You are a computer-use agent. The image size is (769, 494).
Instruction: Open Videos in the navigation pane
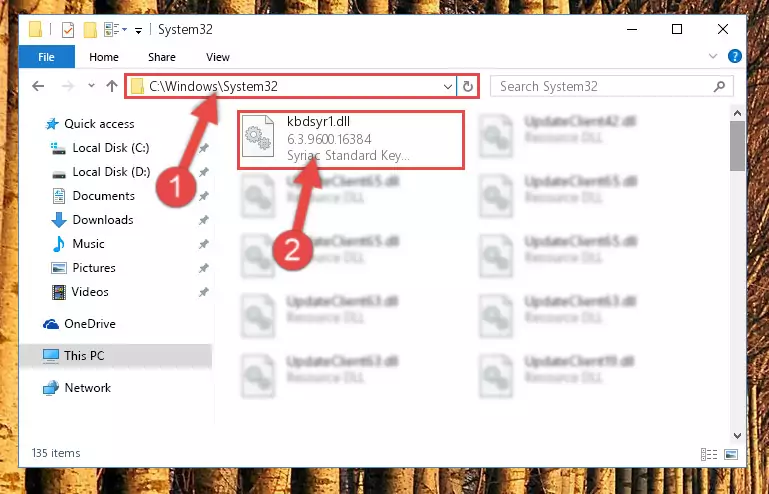tap(90, 292)
